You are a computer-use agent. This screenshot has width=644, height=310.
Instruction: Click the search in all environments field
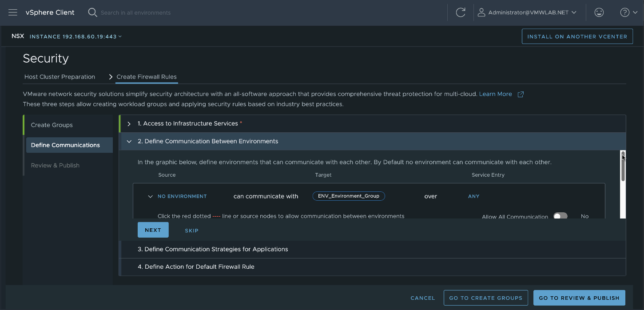point(136,12)
